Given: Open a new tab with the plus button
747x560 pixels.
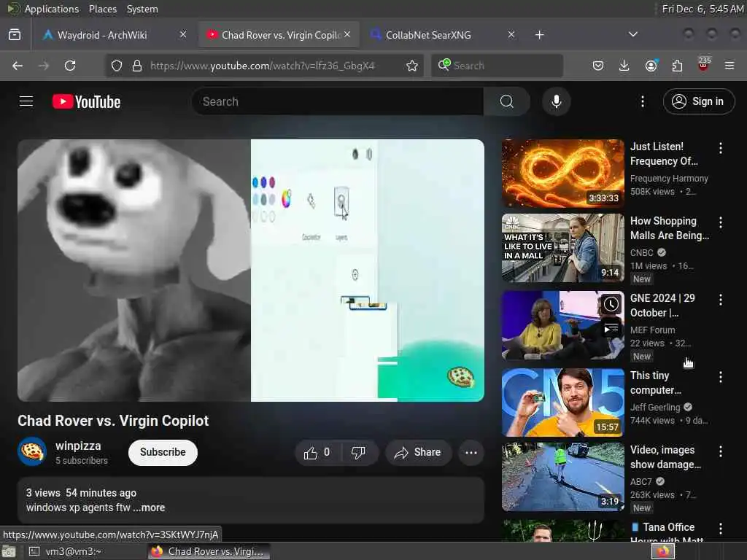Looking at the screenshot, I should pos(539,35).
